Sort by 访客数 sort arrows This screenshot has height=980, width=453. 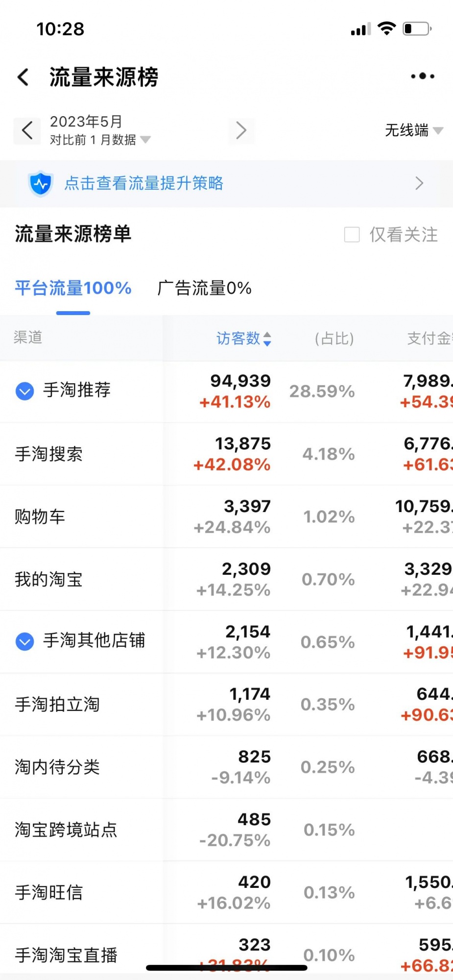267,339
